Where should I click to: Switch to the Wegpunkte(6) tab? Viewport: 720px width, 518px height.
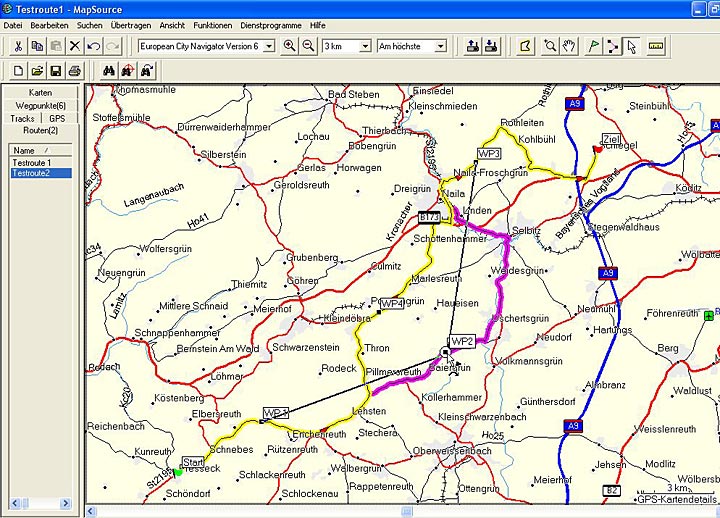[40, 105]
